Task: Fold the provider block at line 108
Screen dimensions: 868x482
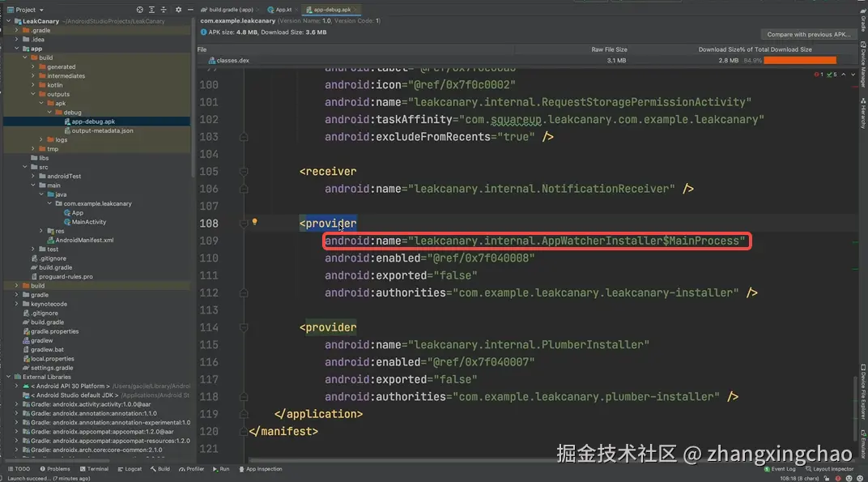Action: tap(244, 224)
